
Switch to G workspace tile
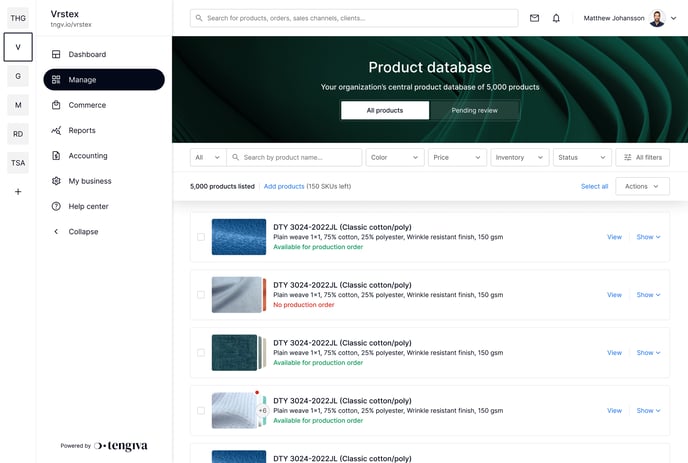click(18, 76)
